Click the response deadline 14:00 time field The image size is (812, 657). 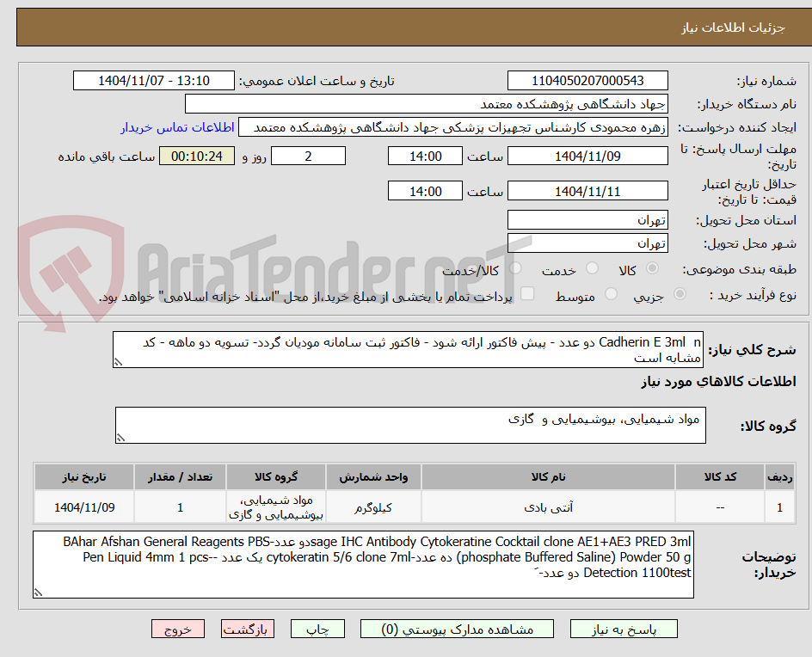tap(425, 156)
